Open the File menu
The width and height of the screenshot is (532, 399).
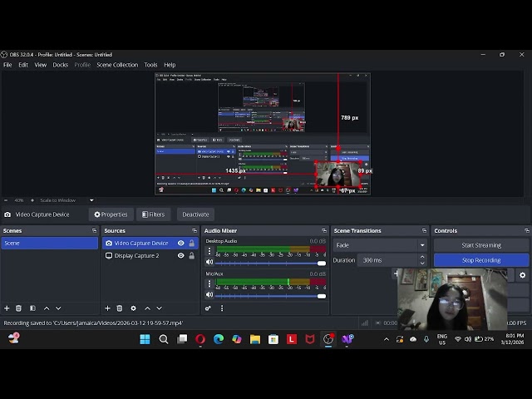click(x=7, y=65)
